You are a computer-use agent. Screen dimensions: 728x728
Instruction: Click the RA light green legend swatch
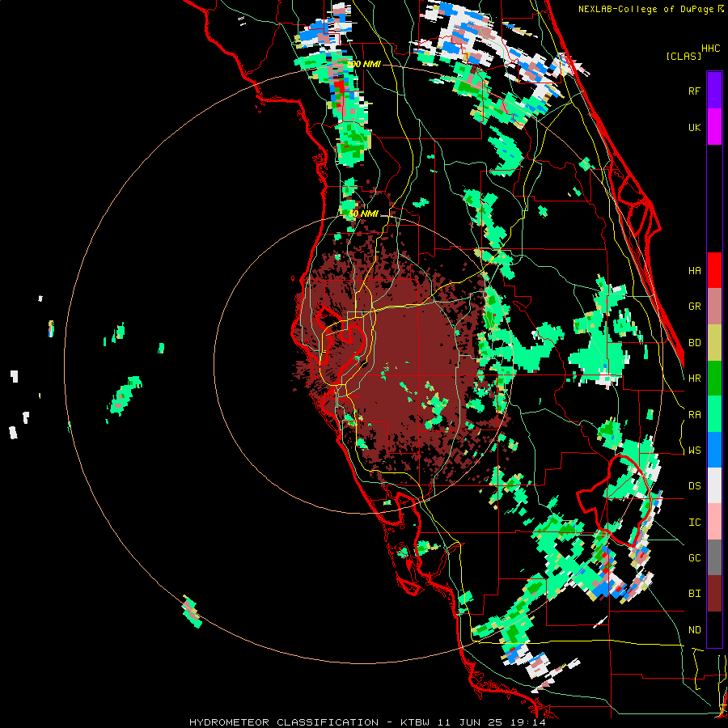click(x=714, y=414)
